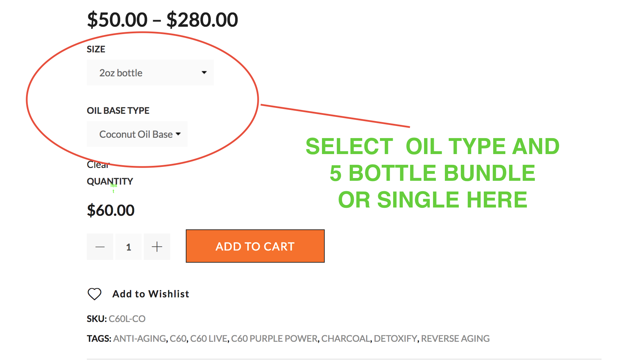Click the wishlist heart icon
This screenshot has width=622, height=364.
tap(94, 294)
